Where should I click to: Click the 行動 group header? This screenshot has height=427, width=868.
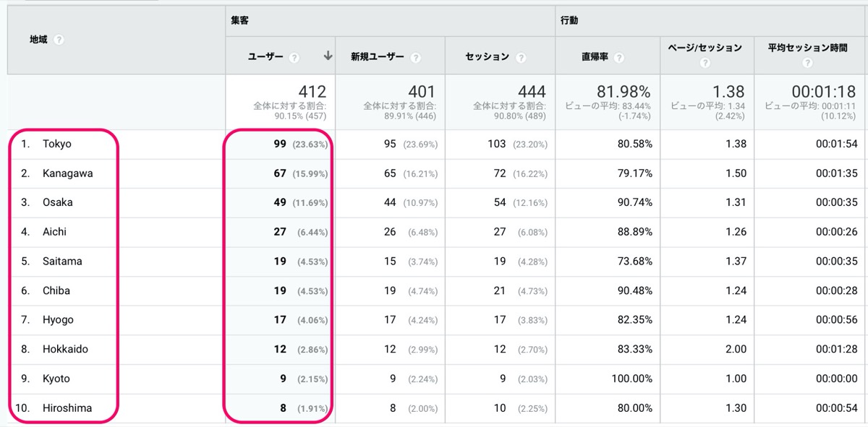point(569,20)
